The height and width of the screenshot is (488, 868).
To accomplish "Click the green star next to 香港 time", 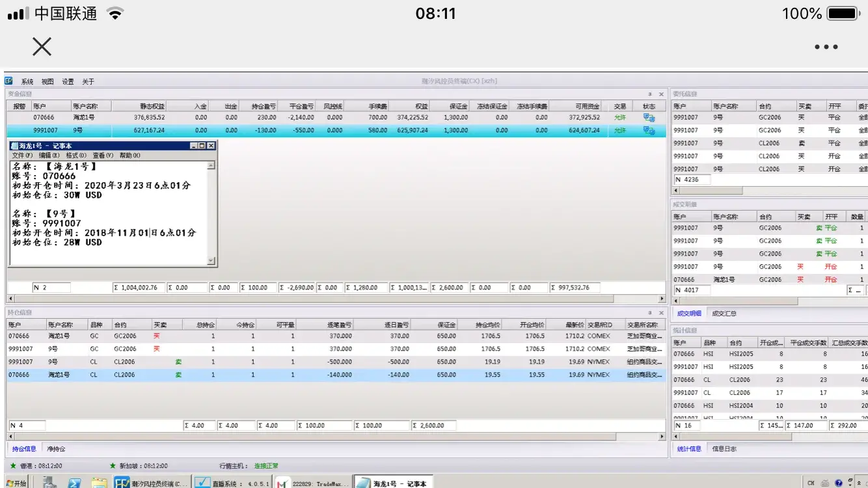I will point(13,466).
